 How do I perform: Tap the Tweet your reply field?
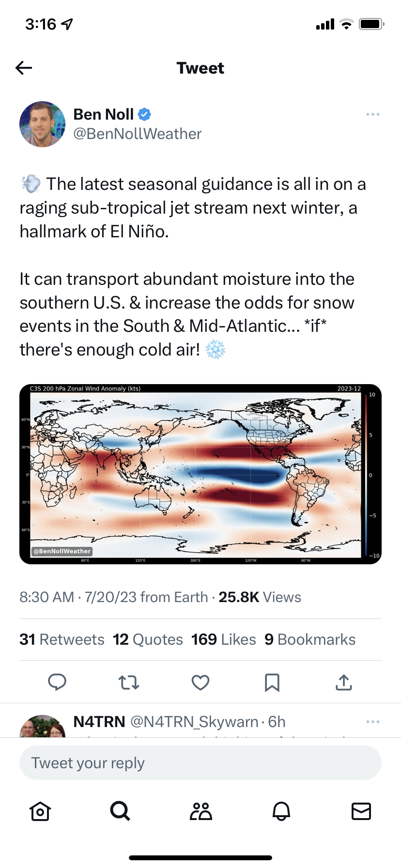200,763
